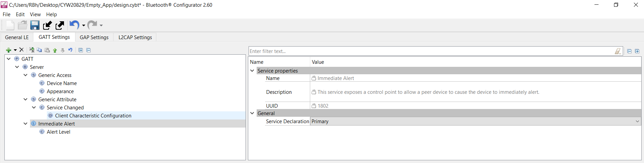Viewport: 644px width, 163px height.
Task: Click the small blue reset arrow icon
Action: [70, 50]
